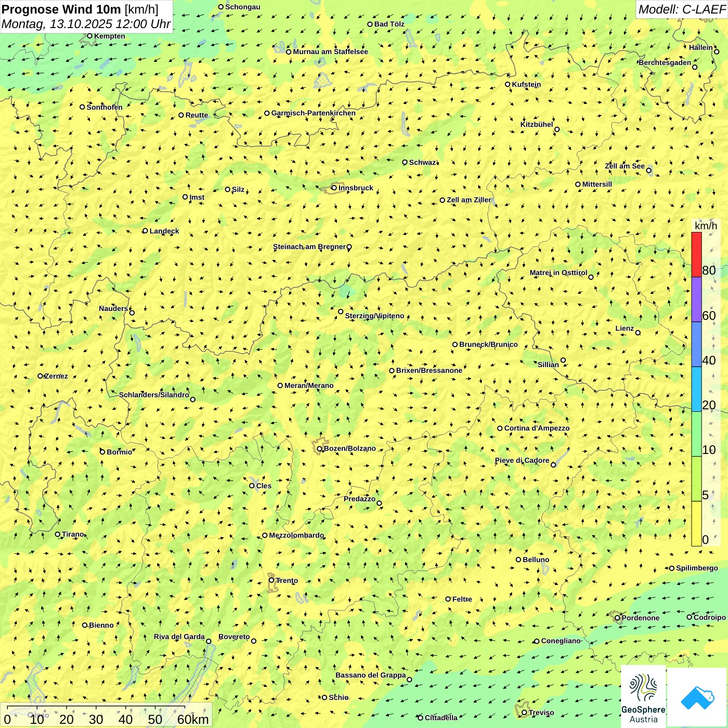Click the 'Conegliano' label
This screenshot has height=728, width=728.
tap(561, 641)
